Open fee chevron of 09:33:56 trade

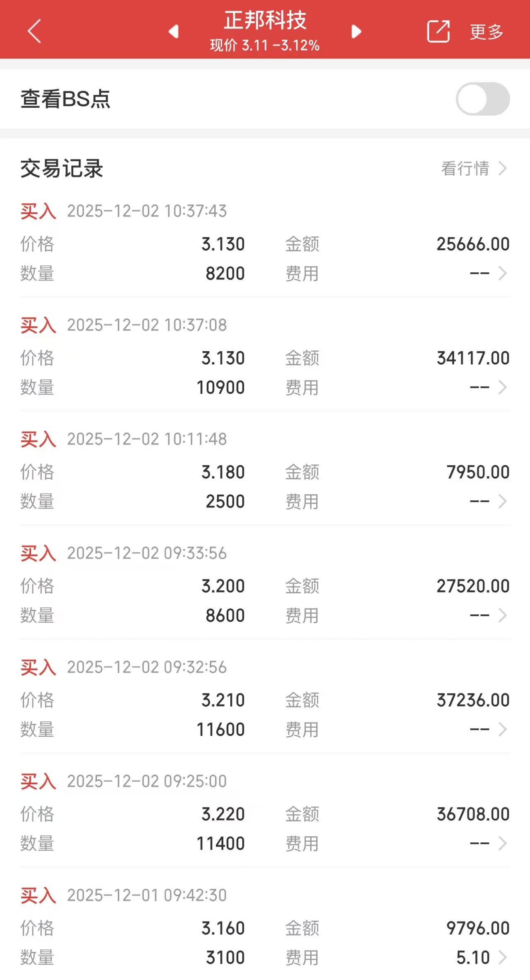503,615
